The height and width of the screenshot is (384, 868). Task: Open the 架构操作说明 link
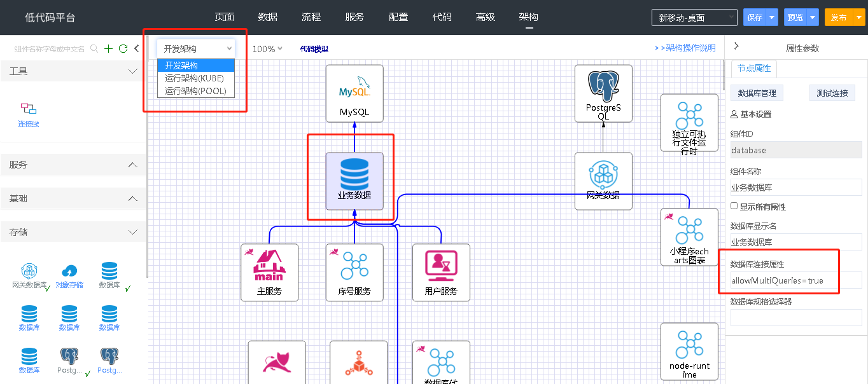point(685,48)
